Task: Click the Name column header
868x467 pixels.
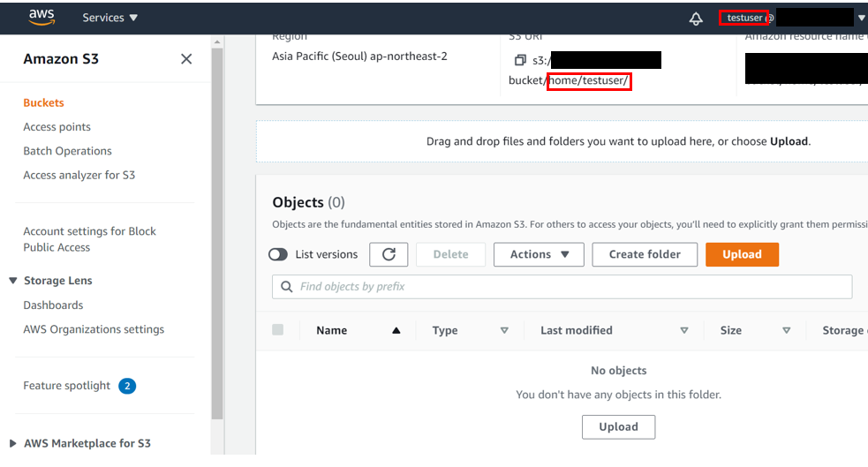Action: pyautogui.click(x=332, y=330)
